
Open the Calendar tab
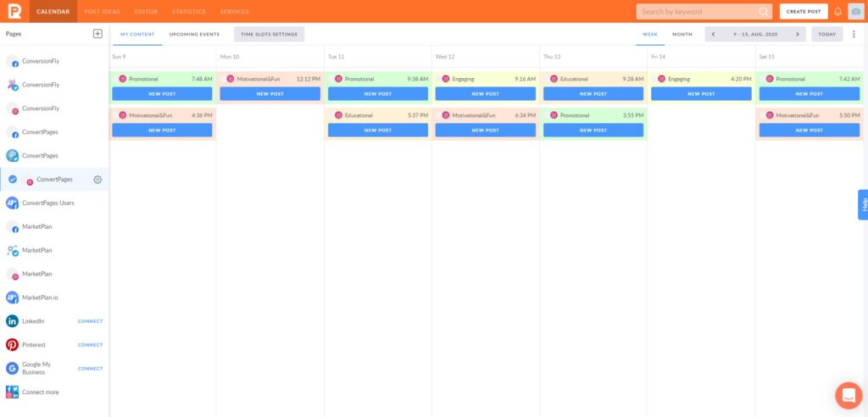[x=53, y=12]
